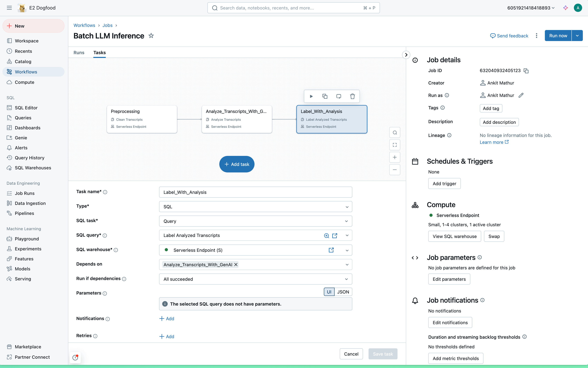Switch Parameters view to UI
This screenshot has width=588, height=368.
tap(329, 292)
